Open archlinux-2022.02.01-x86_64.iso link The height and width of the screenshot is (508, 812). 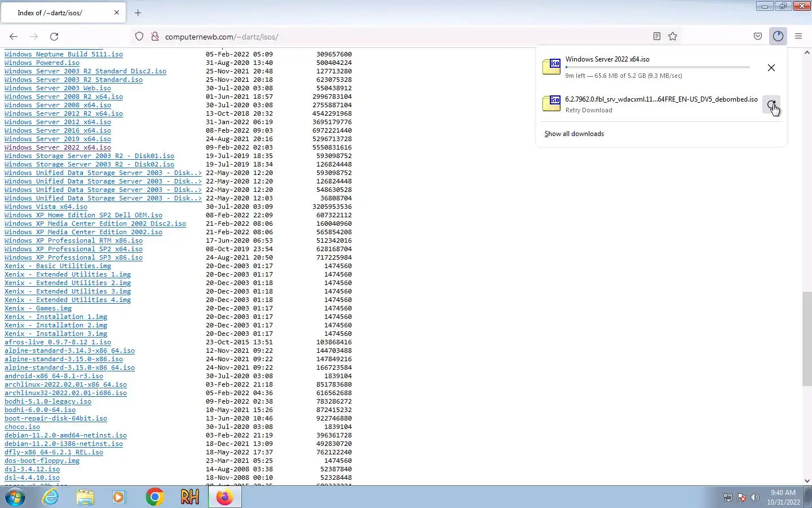point(65,384)
